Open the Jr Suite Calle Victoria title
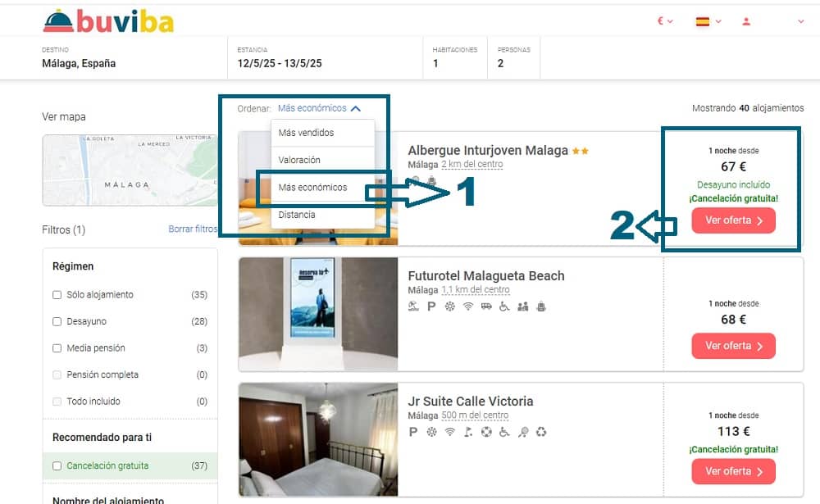The width and height of the screenshot is (820, 504). coord(471,401)
